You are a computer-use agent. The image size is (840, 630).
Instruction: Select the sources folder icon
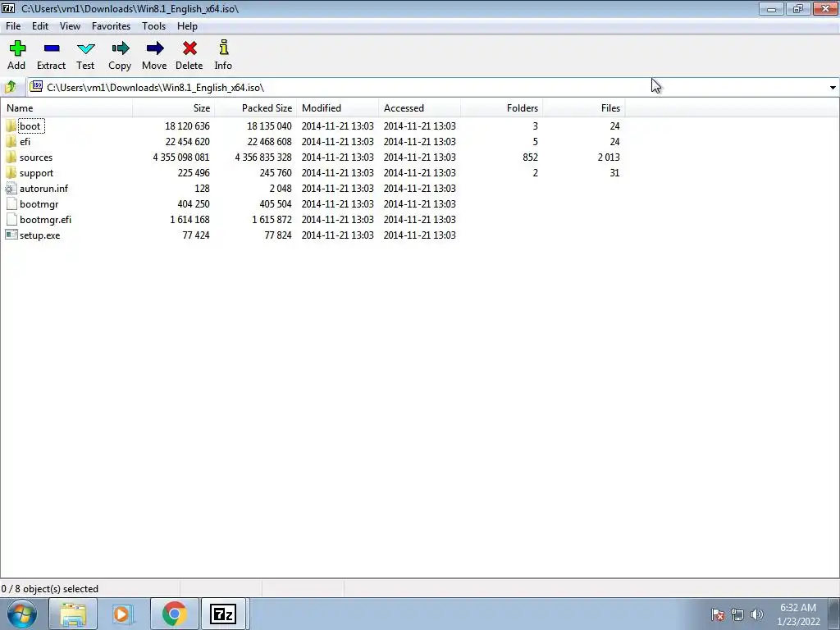coord(11,157)
